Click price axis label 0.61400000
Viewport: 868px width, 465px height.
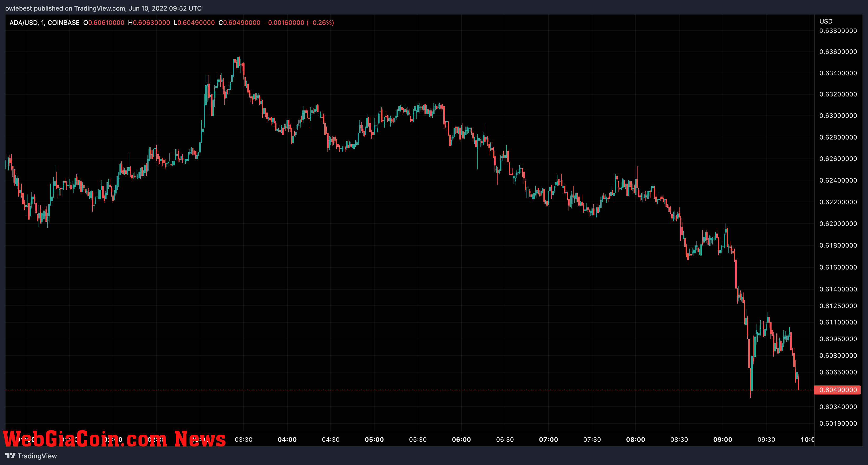pos(838,289)
